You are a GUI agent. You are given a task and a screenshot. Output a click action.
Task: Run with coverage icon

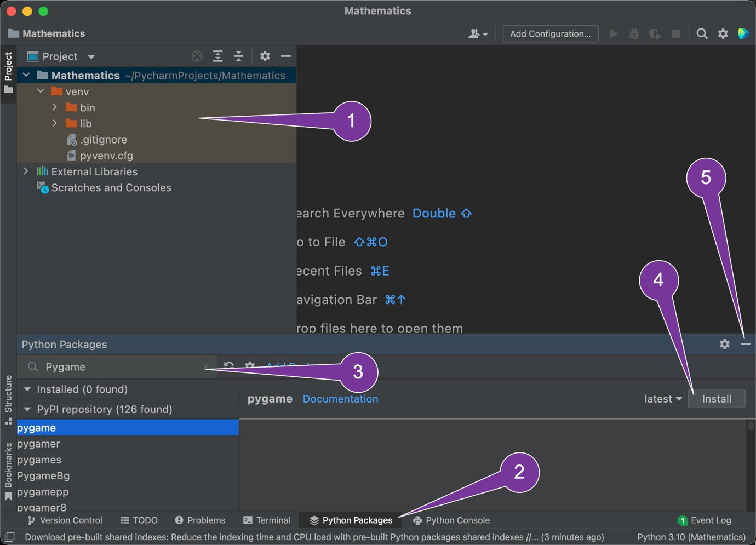[x=655, y=33]
